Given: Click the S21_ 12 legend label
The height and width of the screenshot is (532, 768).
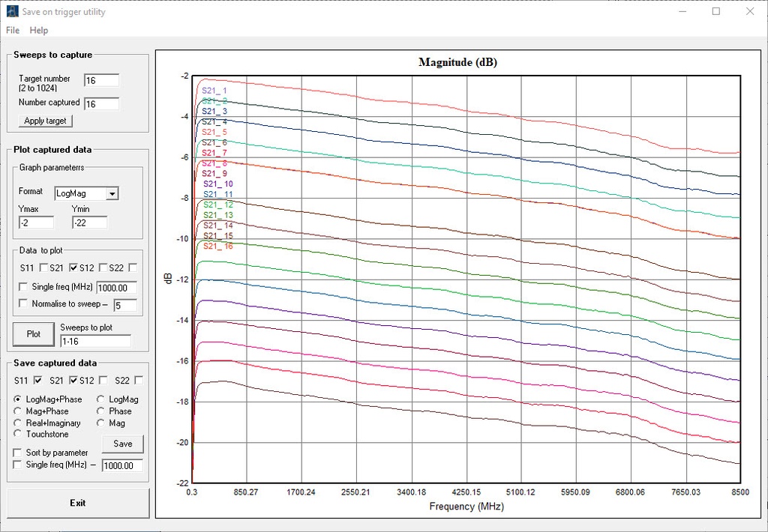Looking at the screenshot, I should [x=218, y=205].
